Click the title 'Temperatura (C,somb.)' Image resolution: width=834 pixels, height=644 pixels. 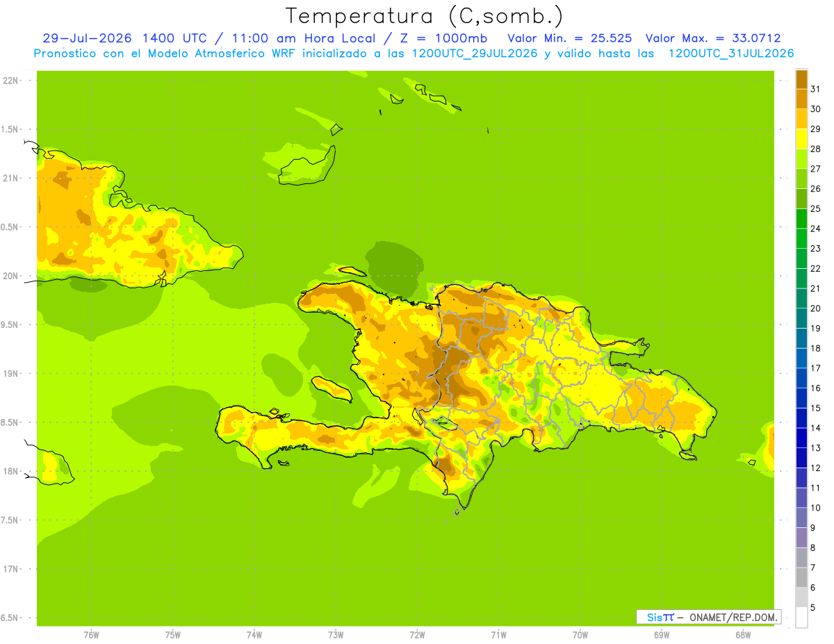(425, 16)
